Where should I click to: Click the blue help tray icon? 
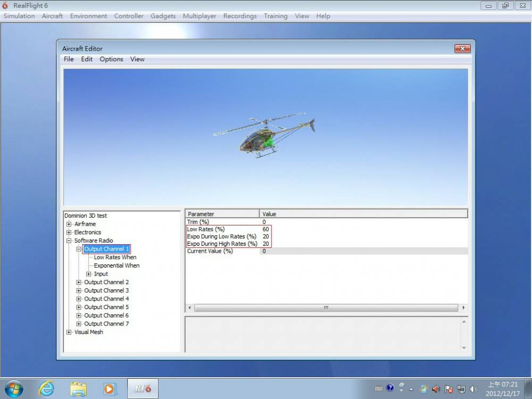390,388
